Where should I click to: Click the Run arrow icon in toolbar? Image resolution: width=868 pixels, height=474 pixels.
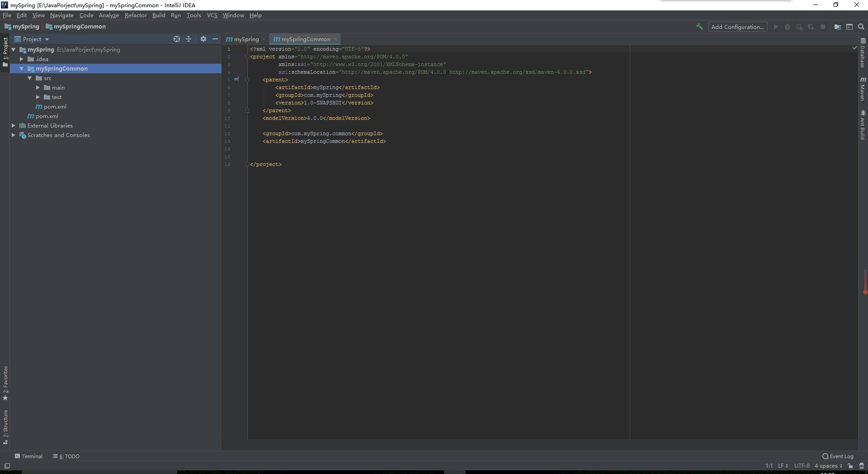click(x=776, y=27)
